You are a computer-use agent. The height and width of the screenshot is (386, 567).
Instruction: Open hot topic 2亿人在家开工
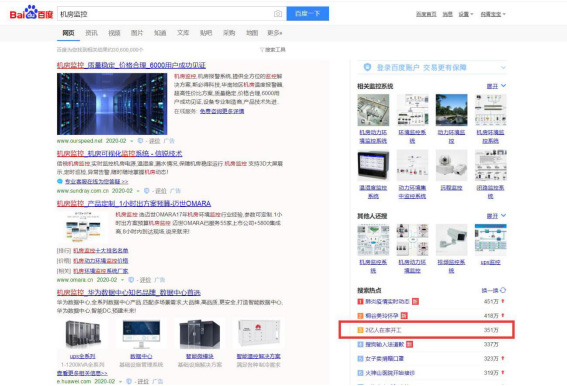click(383, 330)
